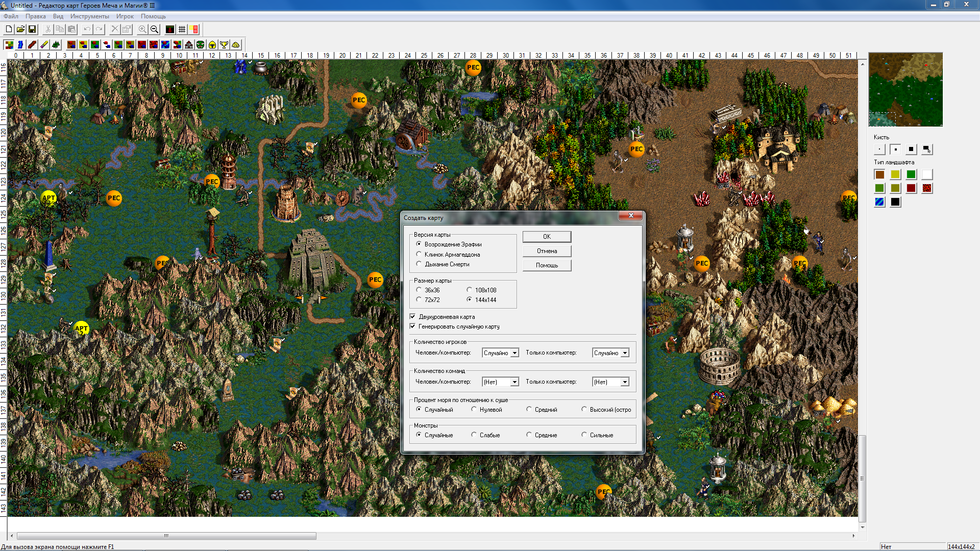Pick the blue striped water terrain swatch

pos(879,202)
